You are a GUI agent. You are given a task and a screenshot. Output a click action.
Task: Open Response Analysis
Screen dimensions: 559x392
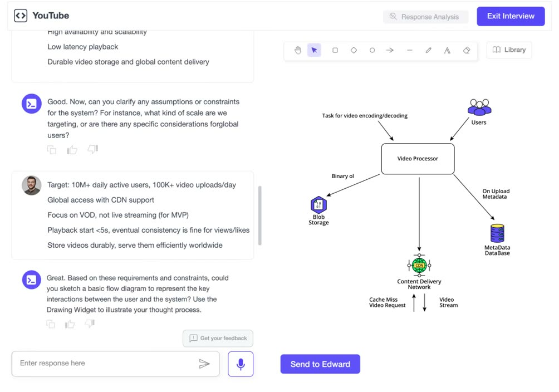pos(425,17)
